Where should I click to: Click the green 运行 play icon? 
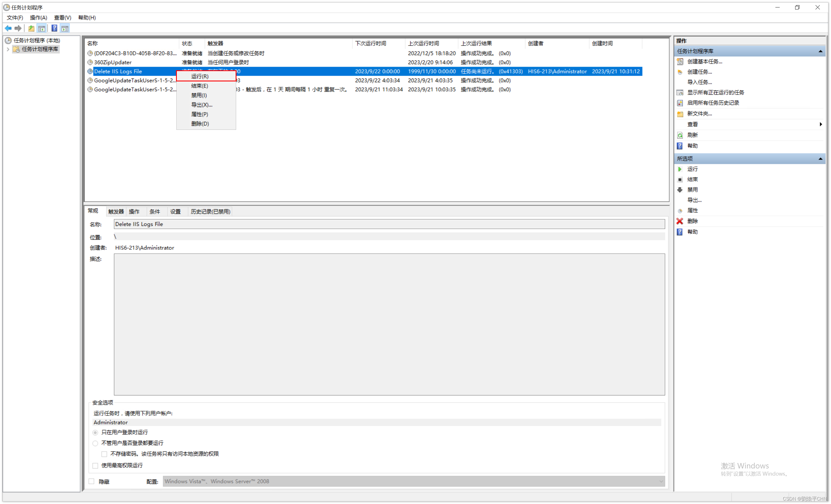tap(680, 169)
